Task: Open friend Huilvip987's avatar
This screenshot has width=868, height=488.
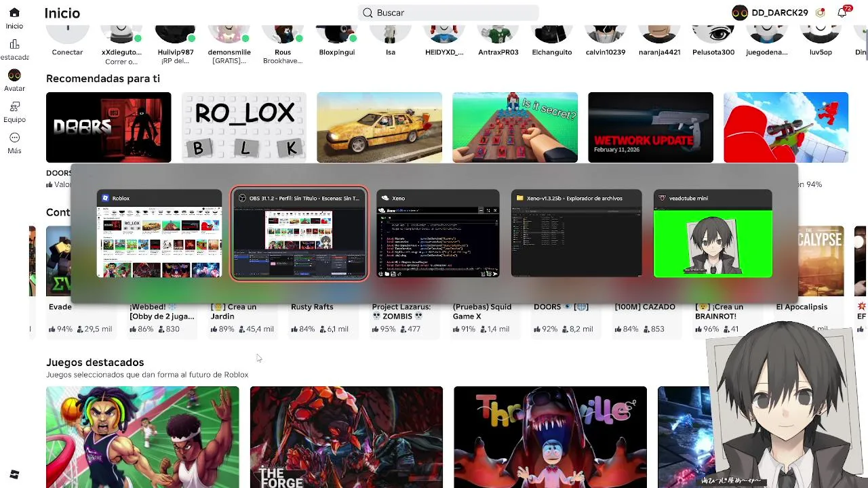Action: tap(175, 34)
